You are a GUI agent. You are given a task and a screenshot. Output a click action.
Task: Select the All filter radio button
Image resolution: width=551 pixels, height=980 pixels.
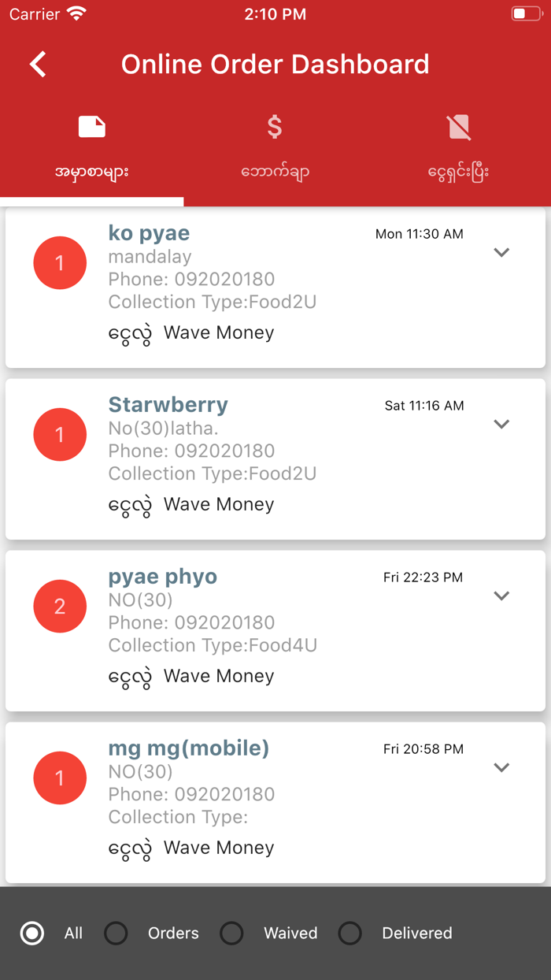coord(32,933)
